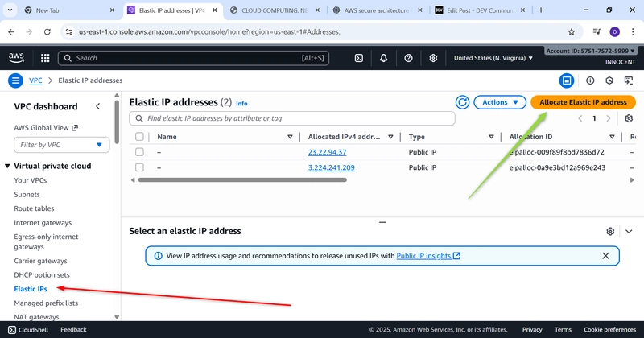Dismiss the Public IP insights banner
The image size is (644, 338).
605,256
